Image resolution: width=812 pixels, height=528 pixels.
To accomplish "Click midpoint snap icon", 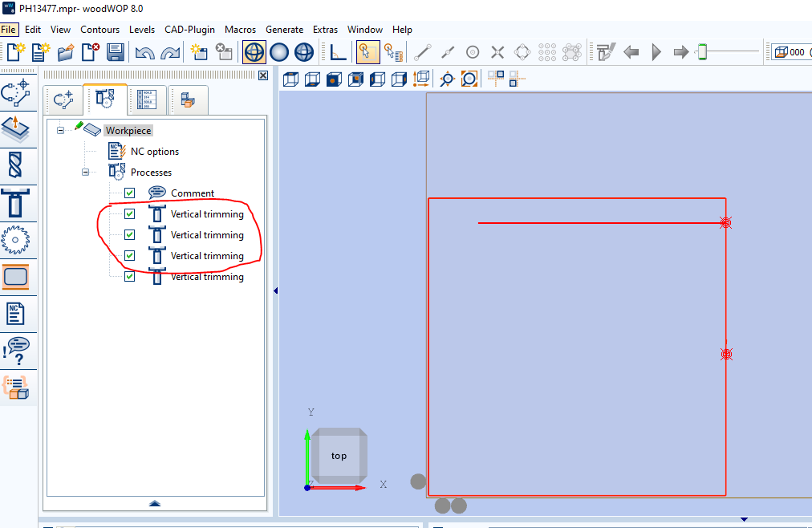I will point(448,52).
